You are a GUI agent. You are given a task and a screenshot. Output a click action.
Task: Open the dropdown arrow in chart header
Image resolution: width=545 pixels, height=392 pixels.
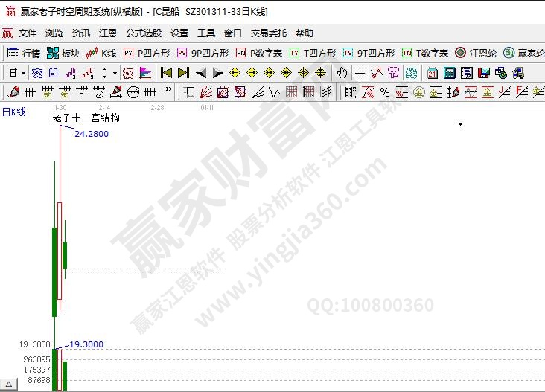[x=460, y=124]
